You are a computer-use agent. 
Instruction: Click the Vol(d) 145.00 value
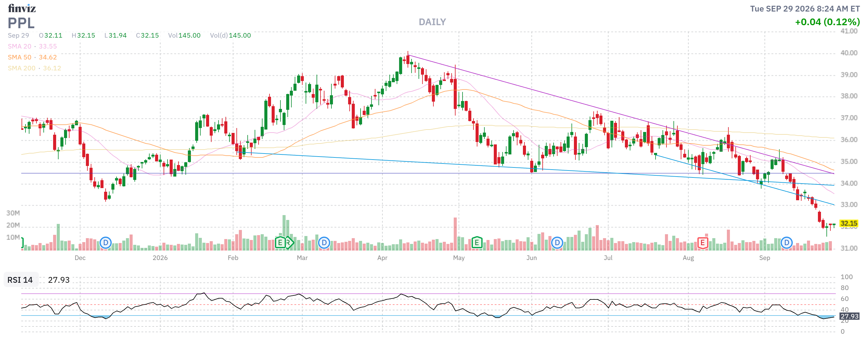[240, 35]
